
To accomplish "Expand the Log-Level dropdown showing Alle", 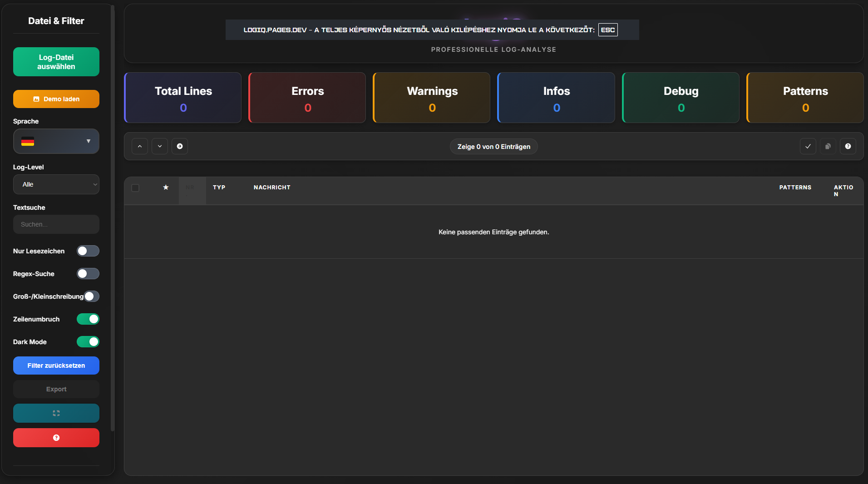I will click(56, 184).
